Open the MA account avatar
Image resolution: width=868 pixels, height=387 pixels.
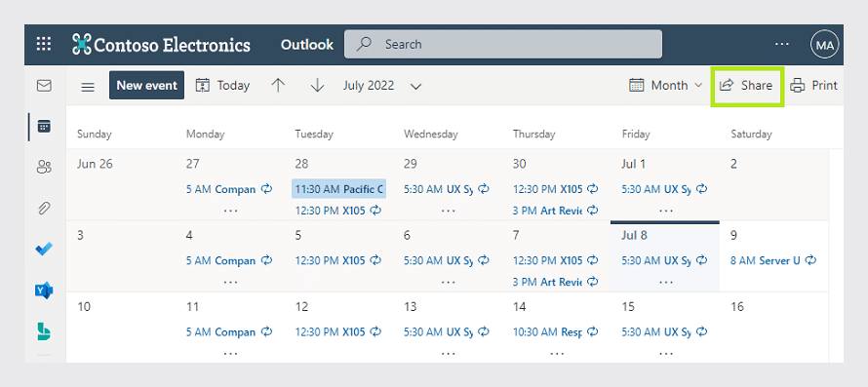point(825,44)
